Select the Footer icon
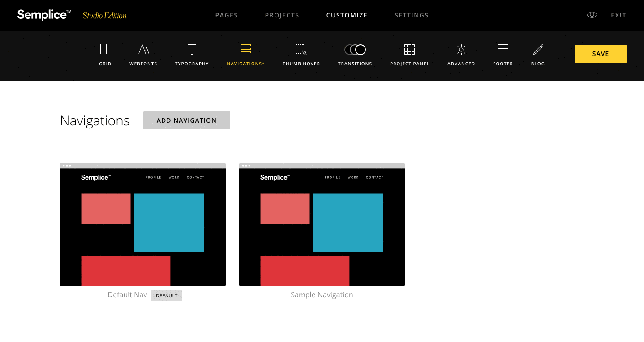Viewport: 644px width, 342px height. click(x=503, y=50)
